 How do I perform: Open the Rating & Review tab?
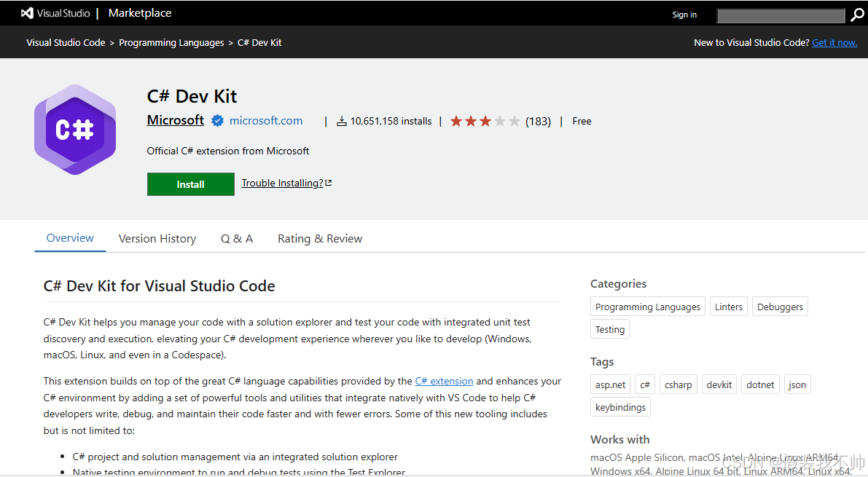coord(320,239)
